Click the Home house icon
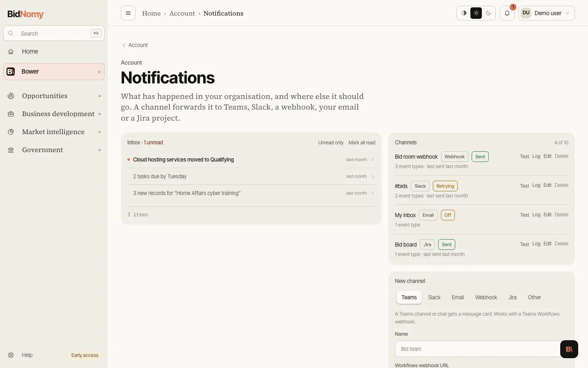The image size is (588, 368). 11,52
